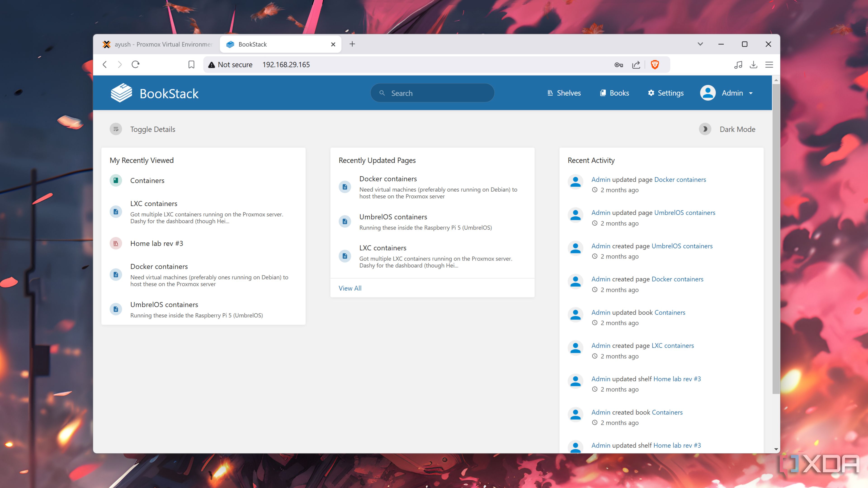Screen dimensions: 868x488
Task: Click page icon beside LXC containers in Recently Viewed
Action: click(x=116, y=212)
